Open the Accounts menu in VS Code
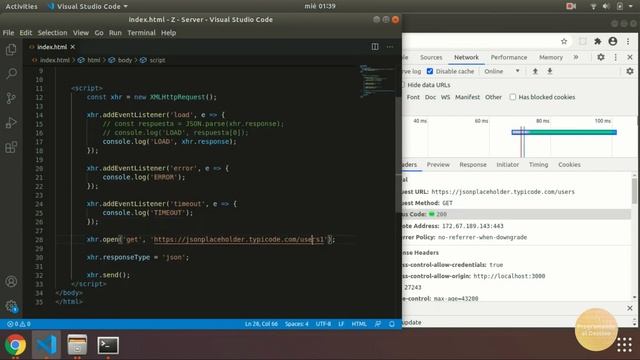Viewport: 640px width, 360px height. [11, 281]
